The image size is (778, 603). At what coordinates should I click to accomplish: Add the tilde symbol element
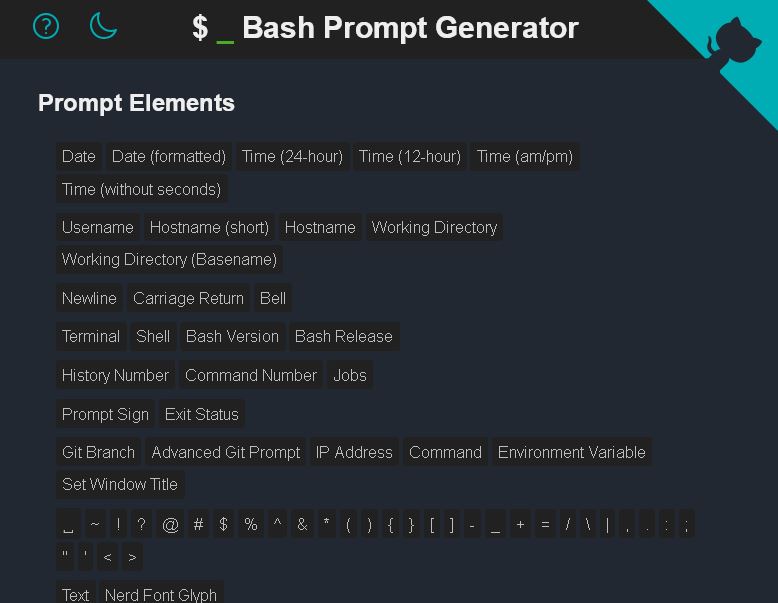click(x=95, y=524)
